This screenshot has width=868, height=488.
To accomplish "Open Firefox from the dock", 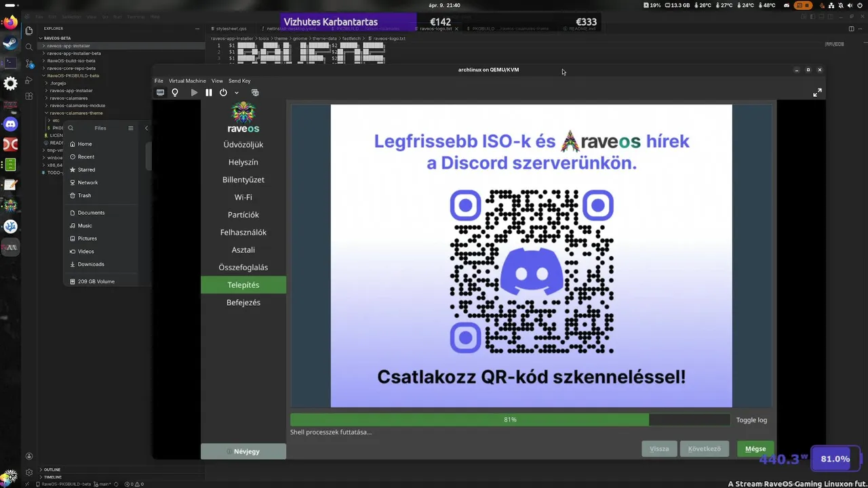I will pos(10,22).
